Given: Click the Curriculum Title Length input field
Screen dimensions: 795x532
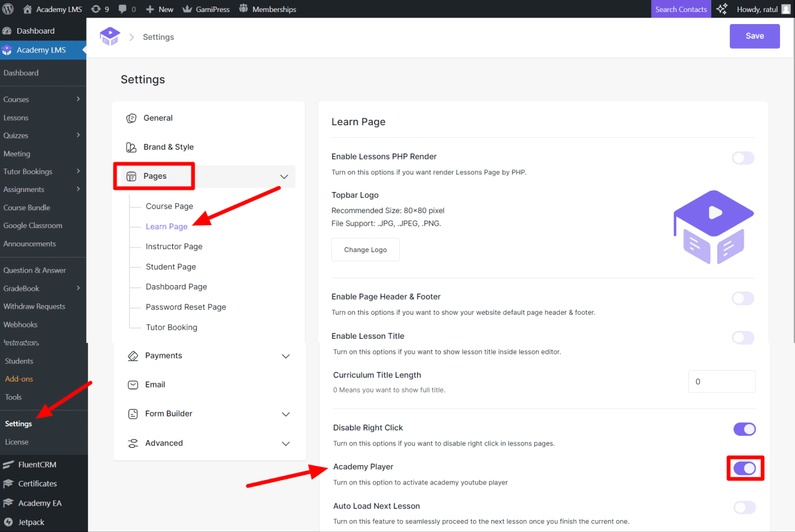Looking at the screenshot, I should click(722, 381).
